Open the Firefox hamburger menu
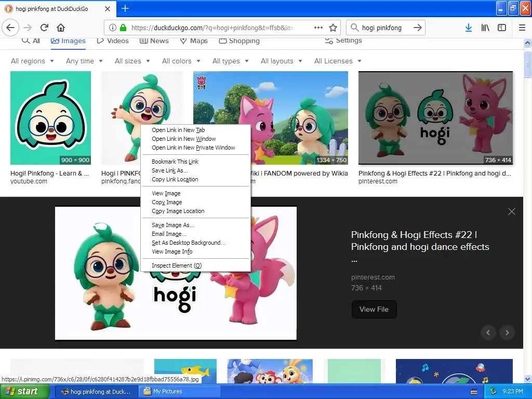Image resolution: width=532 pixels, height=399 pixels. pyautogui.click(x=522, y=28)
